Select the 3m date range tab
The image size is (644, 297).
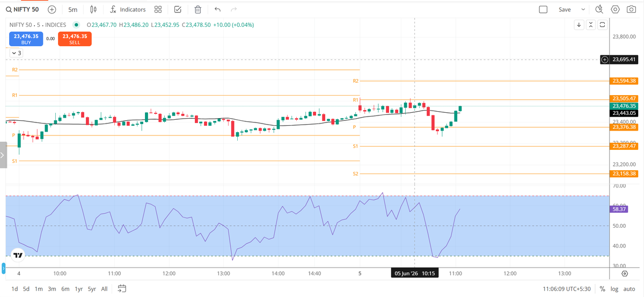(x=52, y=288)
